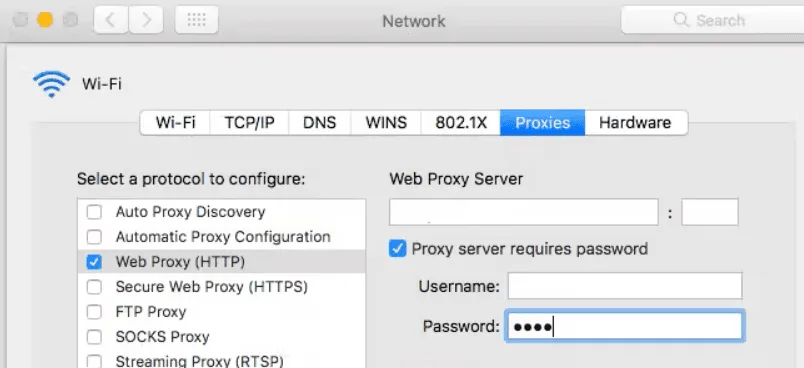The image size is (804, 368).
Task: Open the WINS tab
Action: tap(386, 122)
